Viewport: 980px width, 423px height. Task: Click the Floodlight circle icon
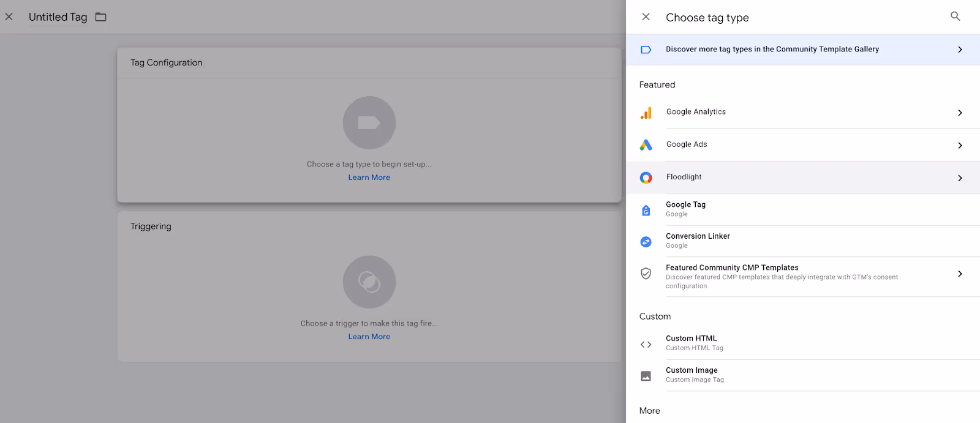point(646,178)
